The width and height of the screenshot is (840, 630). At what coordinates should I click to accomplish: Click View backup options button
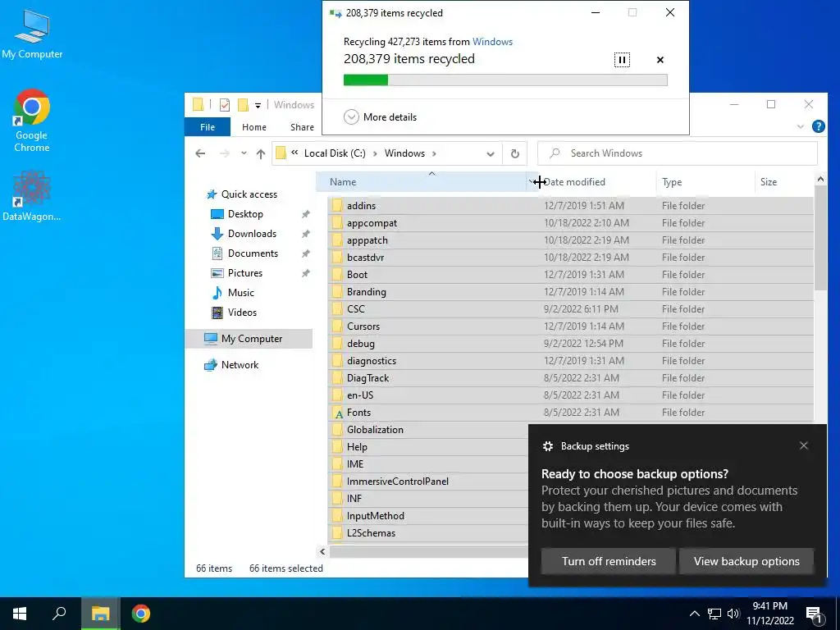tap(746, 561)
